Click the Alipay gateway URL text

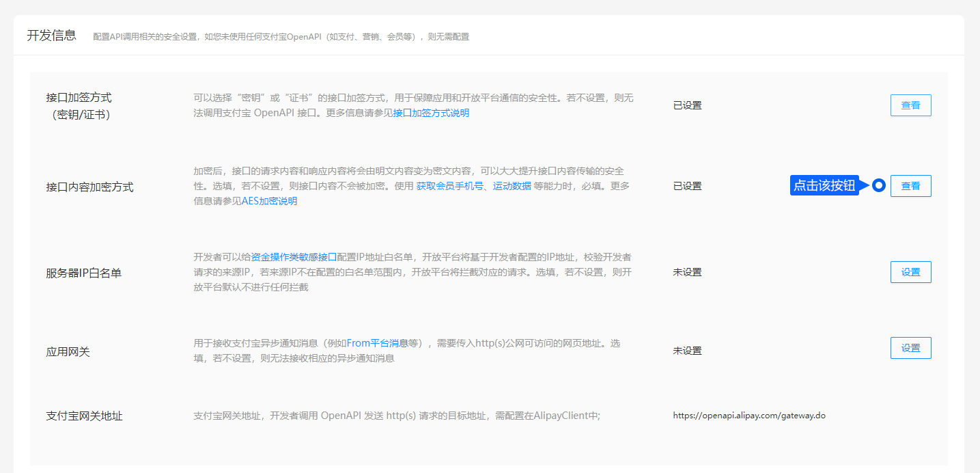pos(749,416)
